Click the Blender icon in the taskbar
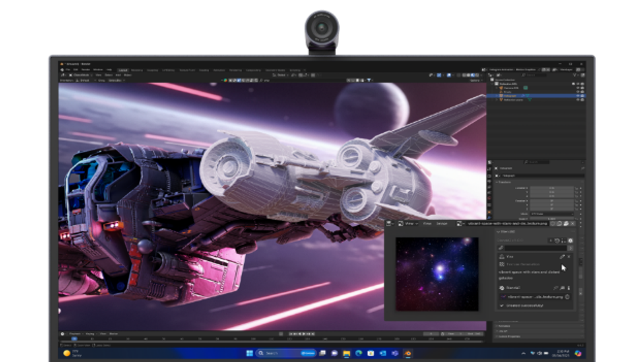The width and height of the screenshot is (644, 362). [407, 353]
